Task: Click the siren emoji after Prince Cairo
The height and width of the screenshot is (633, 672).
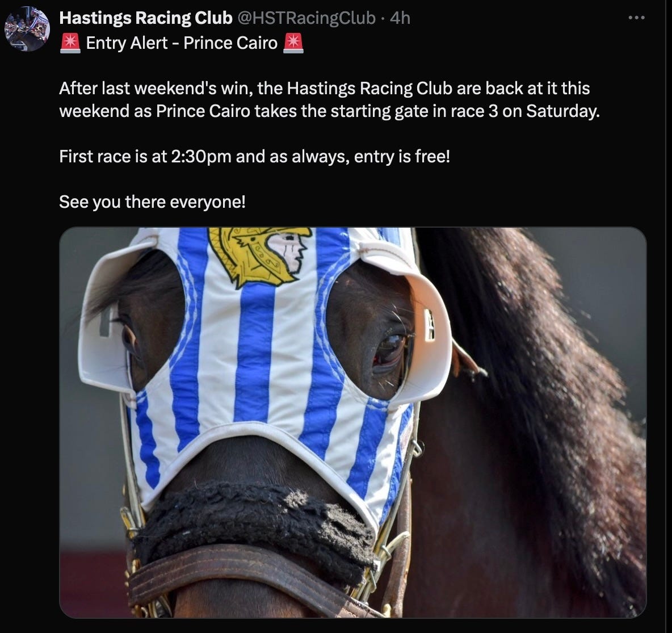Action: coord(293,43)
